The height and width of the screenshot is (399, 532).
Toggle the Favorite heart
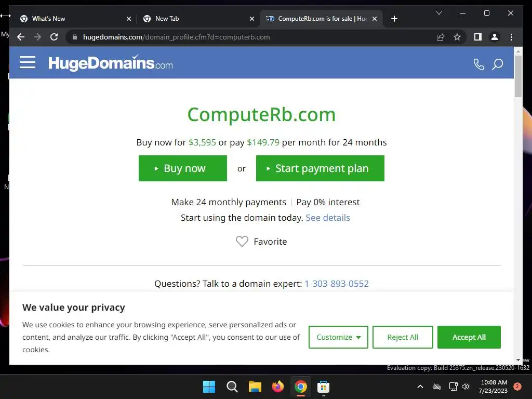[x=242, y=241]
